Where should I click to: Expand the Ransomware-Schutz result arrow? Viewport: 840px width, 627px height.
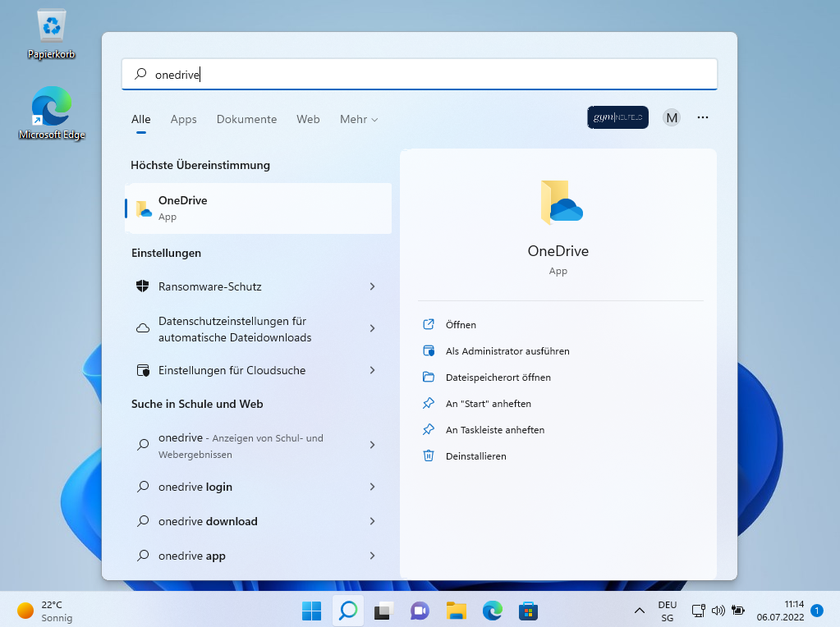click(372, 286)
